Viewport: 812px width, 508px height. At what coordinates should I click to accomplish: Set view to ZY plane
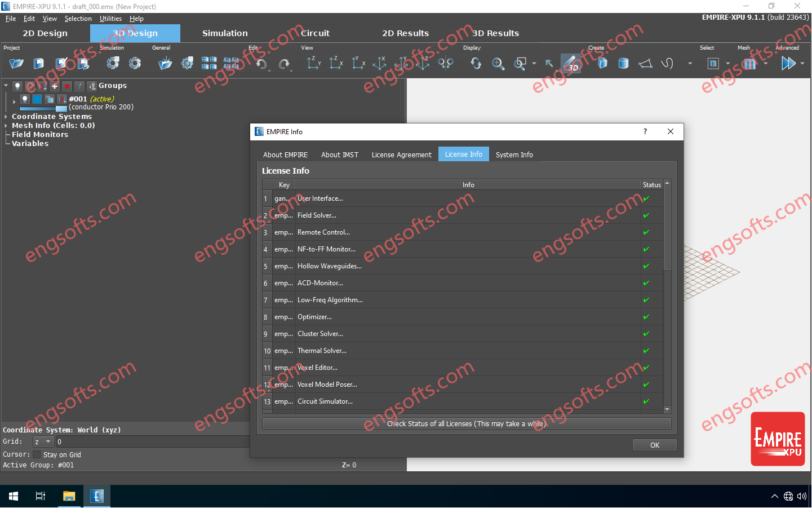tap(314, 63)
